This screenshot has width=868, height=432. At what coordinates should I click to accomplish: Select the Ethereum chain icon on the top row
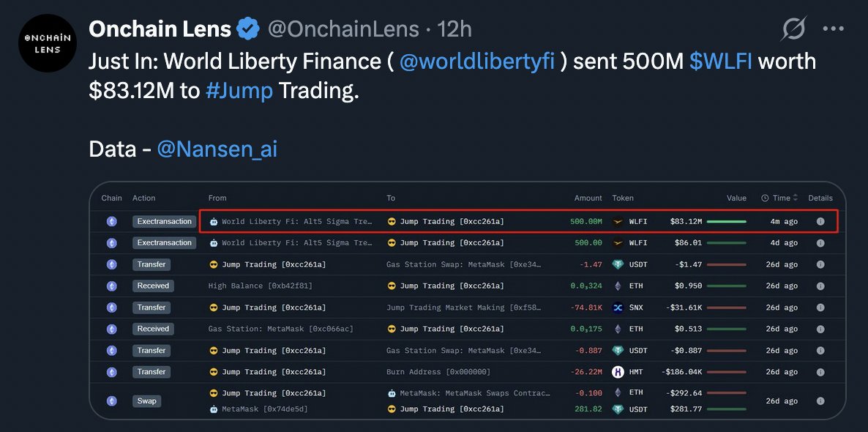click(x=111, y=221)
